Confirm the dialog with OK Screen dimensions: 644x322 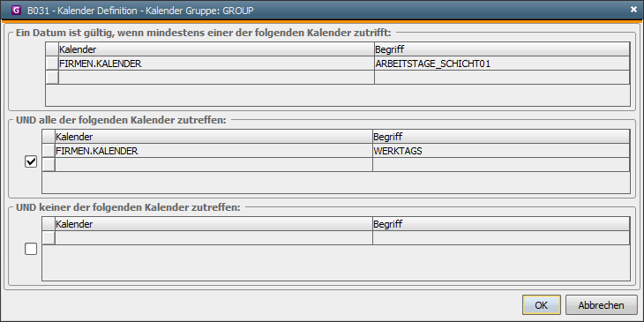click(542, 305)
